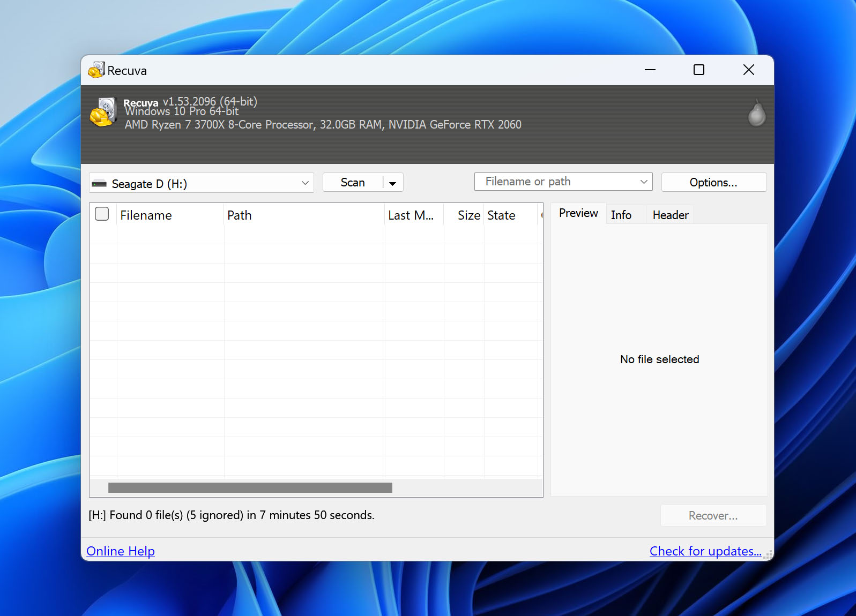Minimize the Recuva window
Image resolution: width=856 pixels, height=616 pixels.
(650, 70)
